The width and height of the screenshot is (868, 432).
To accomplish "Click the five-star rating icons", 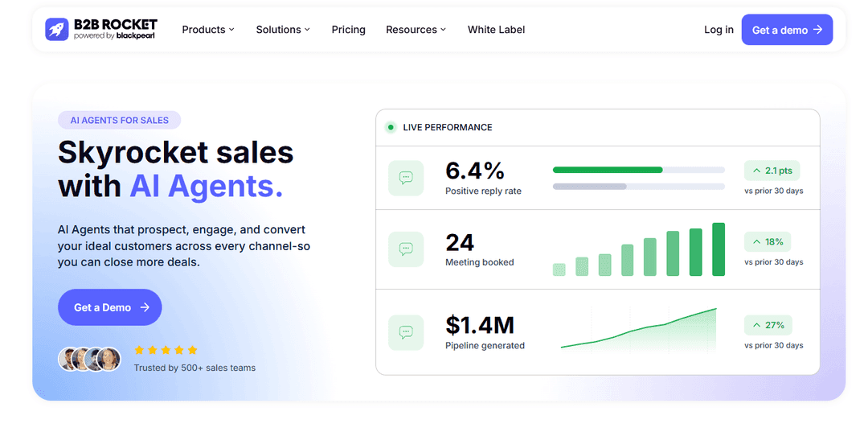I will click(166, 350).
